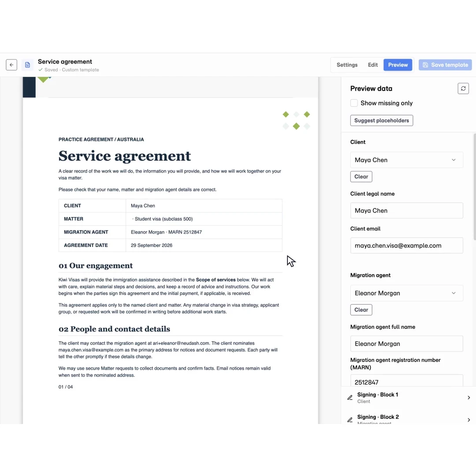476x476 pixels.
Task: Open the Client dropdown showing Maya Chen
Action: pos(406,160)
